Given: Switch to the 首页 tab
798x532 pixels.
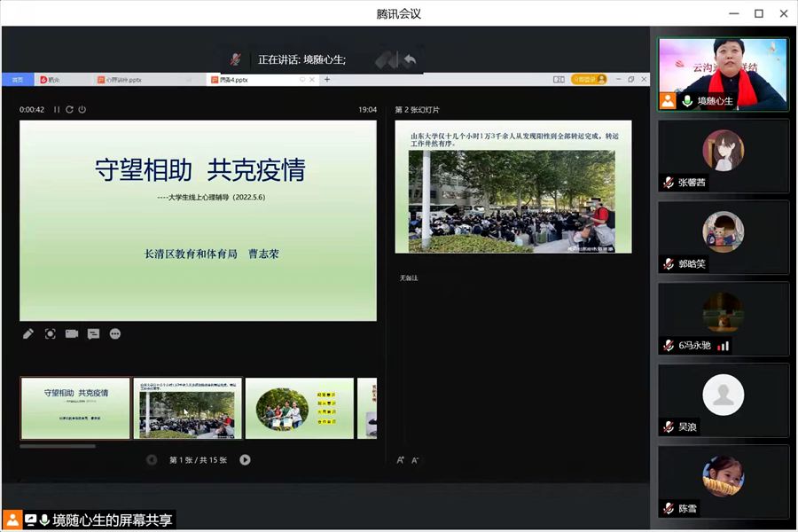Looking at the screenshot, I should coord(17,80).
